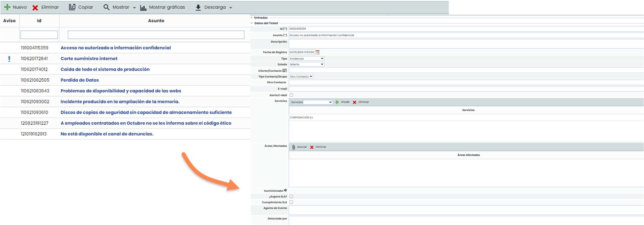
Task: Open ticket 'Perdida de Datos'
Action: [80, 80]
